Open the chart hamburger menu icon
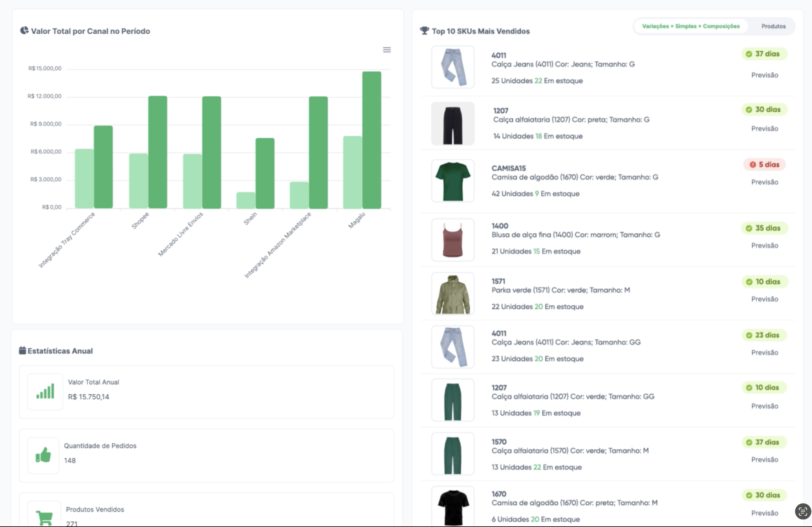The width and height of the screenshot is (812, 527). [x=386, y=50]
